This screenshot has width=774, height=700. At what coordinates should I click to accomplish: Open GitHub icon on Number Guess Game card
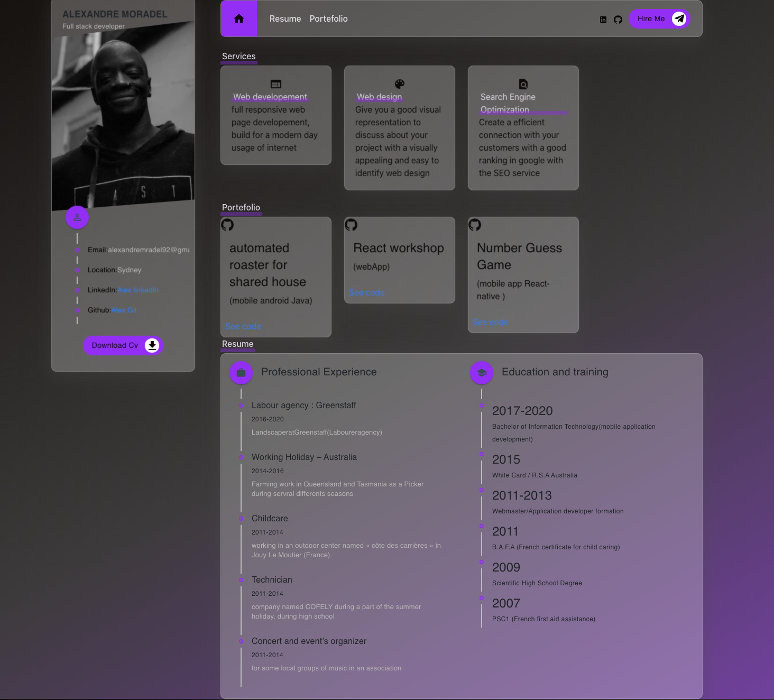click(x=475, y=225)
